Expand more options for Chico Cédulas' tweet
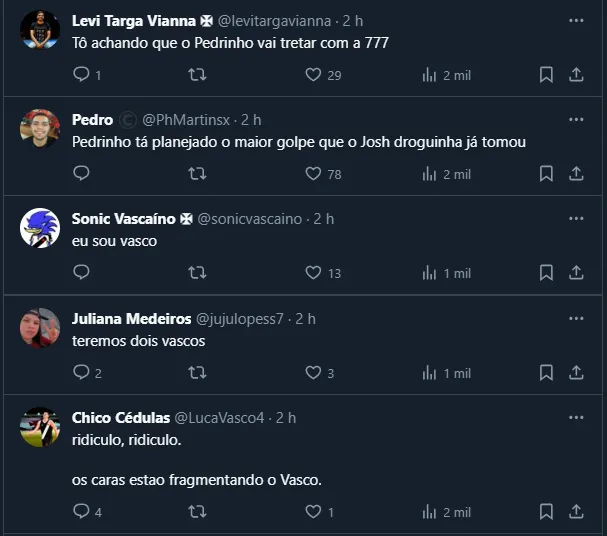The image size is (607, 536). point(576,418)
